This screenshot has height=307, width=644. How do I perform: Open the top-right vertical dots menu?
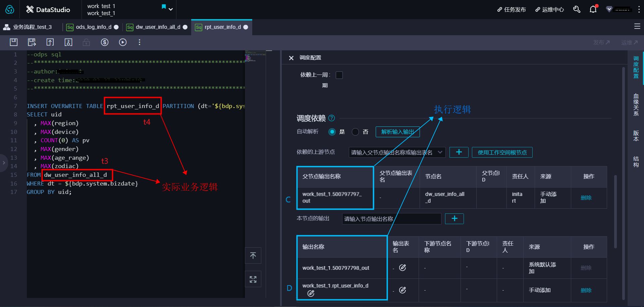[639, 9]
